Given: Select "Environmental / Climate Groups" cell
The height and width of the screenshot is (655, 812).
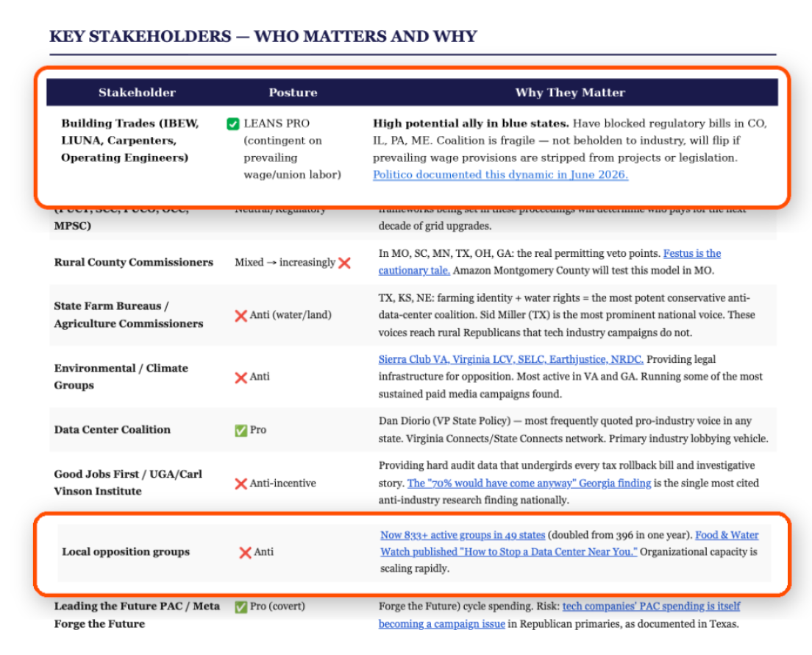Looking at the screenshot, I should pos(121,376).
